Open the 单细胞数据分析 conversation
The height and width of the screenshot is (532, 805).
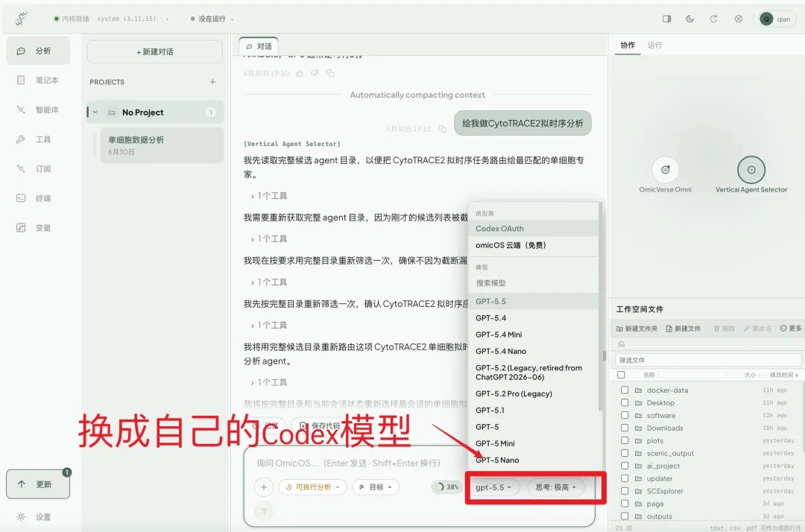[162, 145]
